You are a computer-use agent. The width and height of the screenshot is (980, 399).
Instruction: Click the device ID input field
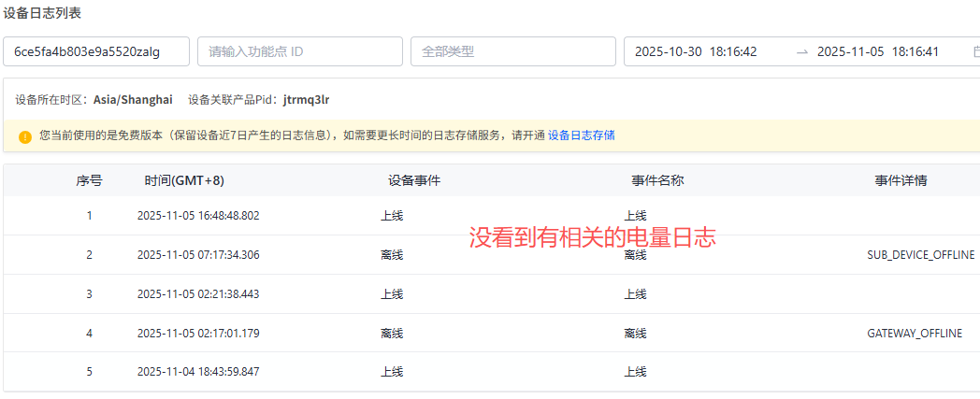point(96,52)
